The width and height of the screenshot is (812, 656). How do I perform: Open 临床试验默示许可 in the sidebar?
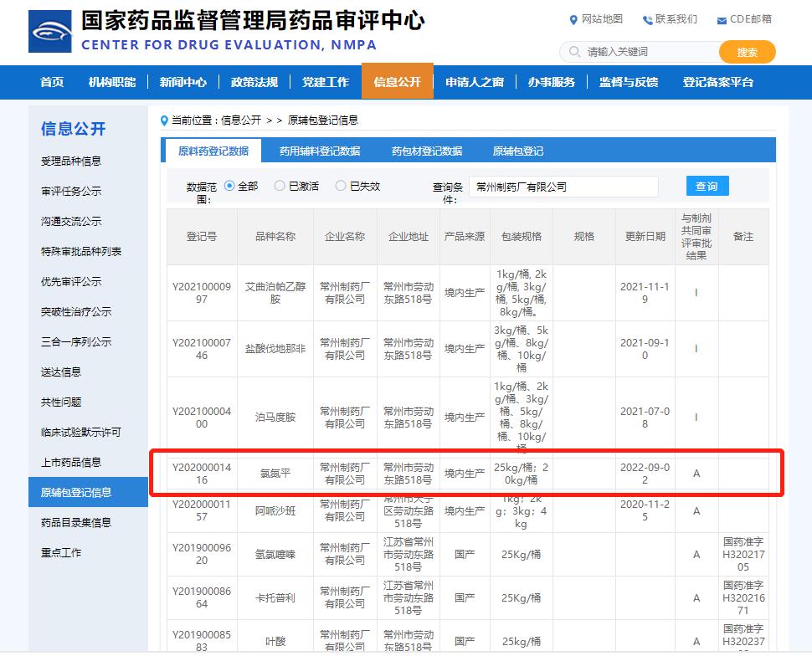tap(81, 432)
